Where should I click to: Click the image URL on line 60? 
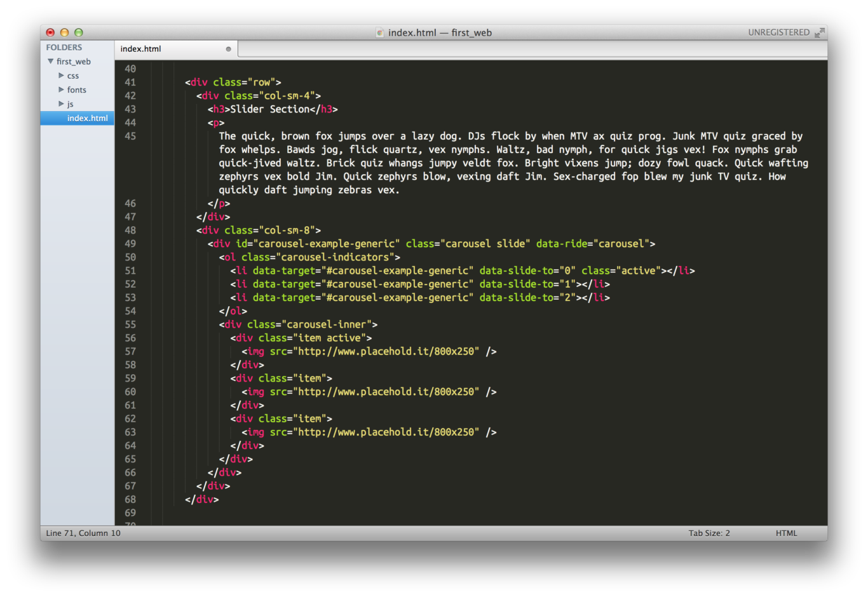(389, 392)
